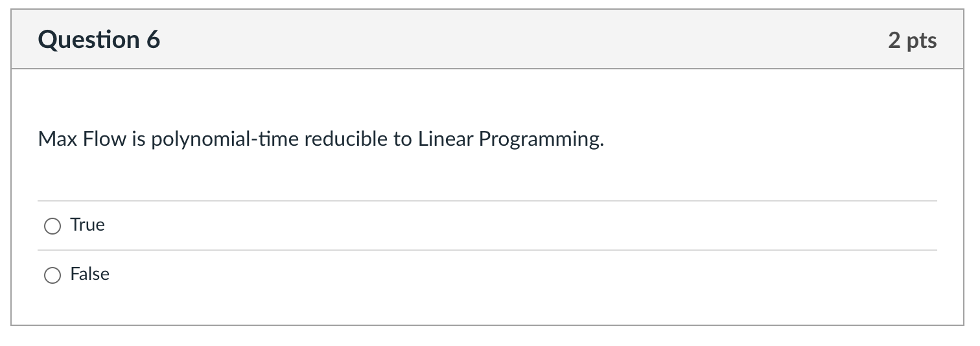Click the word 'is' in the question statement
Image resolution: width=980 pixels, height=346 pixels.
(x=139, y=139)
